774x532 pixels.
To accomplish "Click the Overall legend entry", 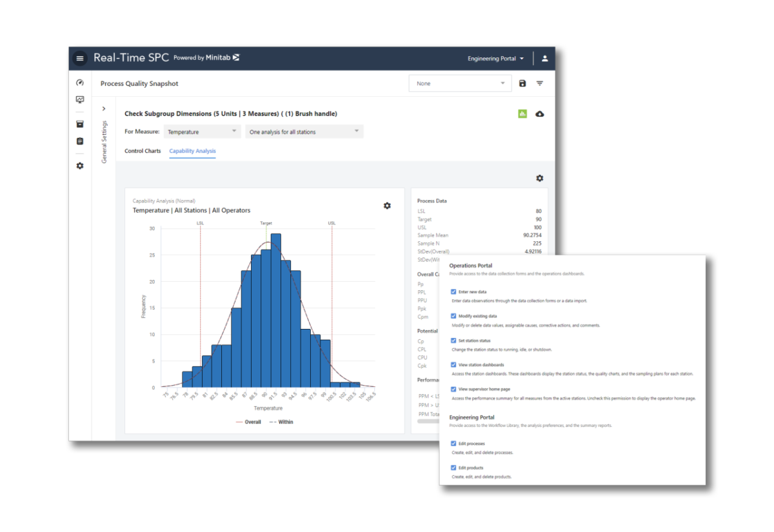I will tap(249, 422).
